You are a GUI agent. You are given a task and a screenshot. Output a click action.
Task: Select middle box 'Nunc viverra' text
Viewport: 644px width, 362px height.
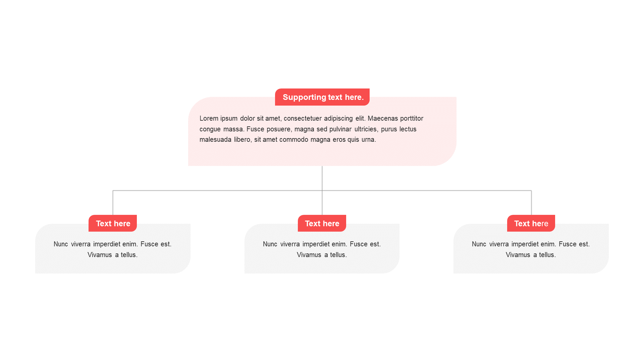tap(322, 249)
